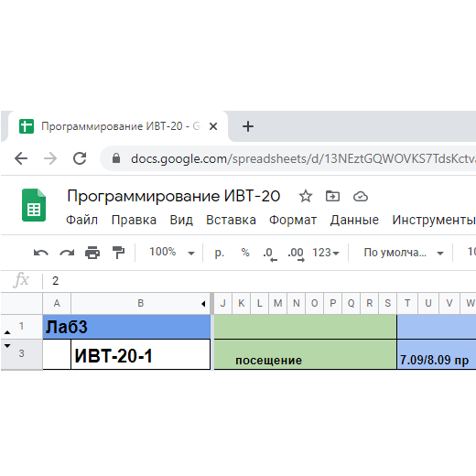
Task: Reload the page with the refresh icon
Action: tap(80, 158)
